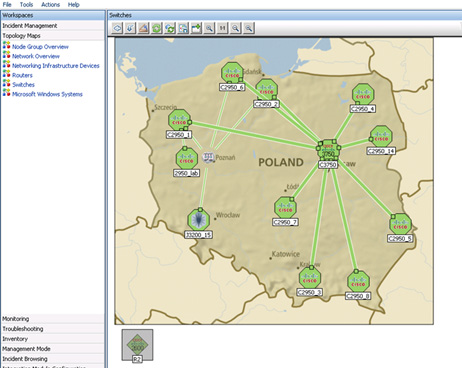Select the C2950_3 switch node
The height and width of the screenshot is (368, 462).
tap(310, 278)
